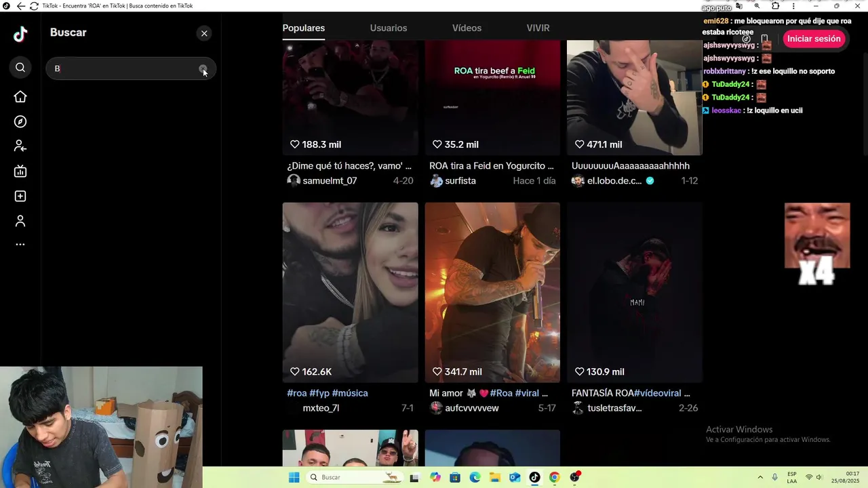Go back using the browser back arrow
The width and height of the screenshot is (868, 488).
(20, 6)
